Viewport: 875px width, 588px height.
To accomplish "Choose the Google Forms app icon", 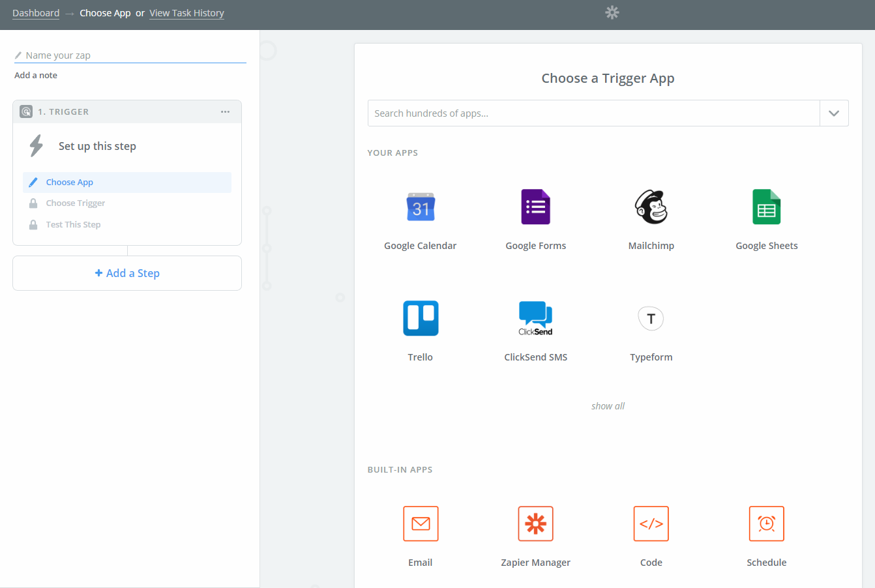I will 535,207.
